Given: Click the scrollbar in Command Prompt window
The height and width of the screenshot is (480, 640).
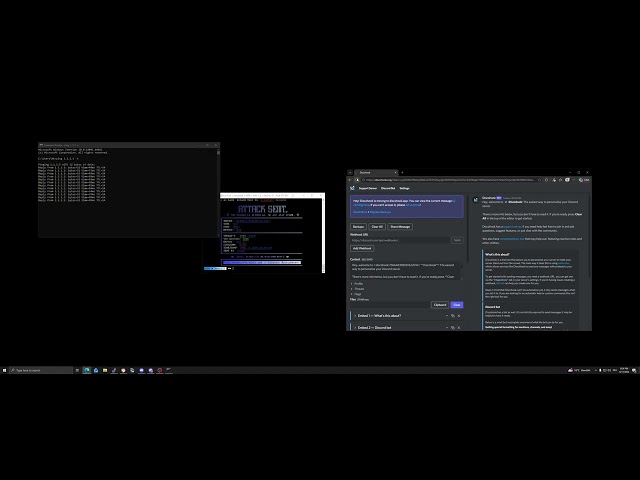Looking at the screenshot, I should [218, 192].
